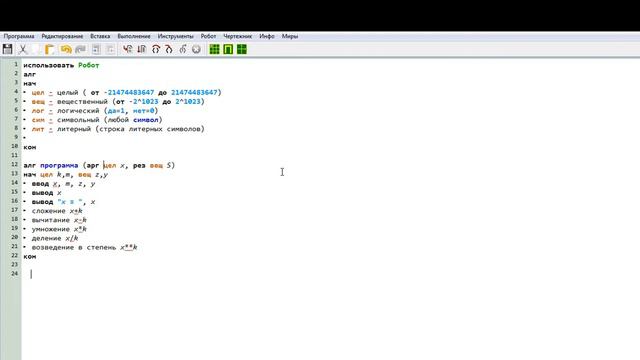Open the Редактирование menu

62,36
